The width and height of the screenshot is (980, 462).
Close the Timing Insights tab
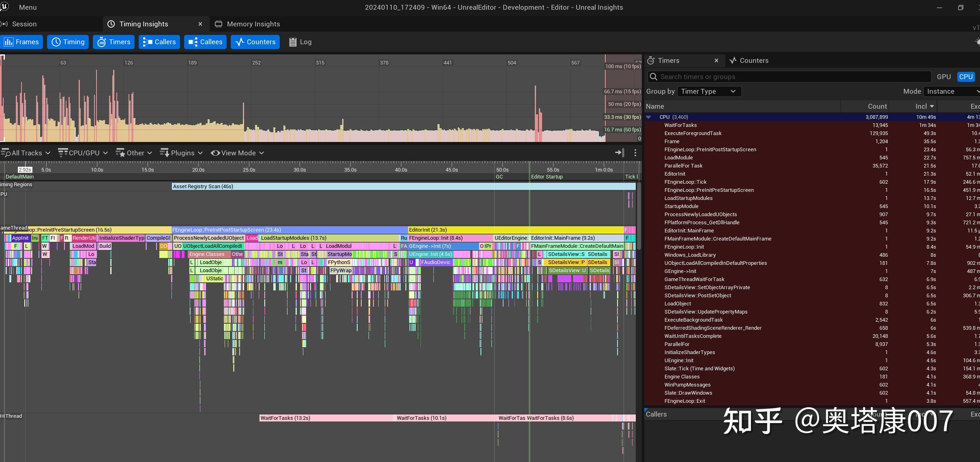(200, 24)
